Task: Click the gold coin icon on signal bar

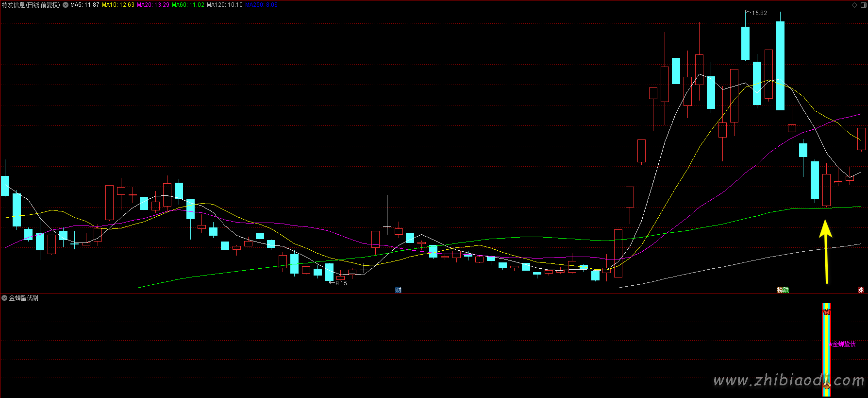Action: click(x=826, y=386)
